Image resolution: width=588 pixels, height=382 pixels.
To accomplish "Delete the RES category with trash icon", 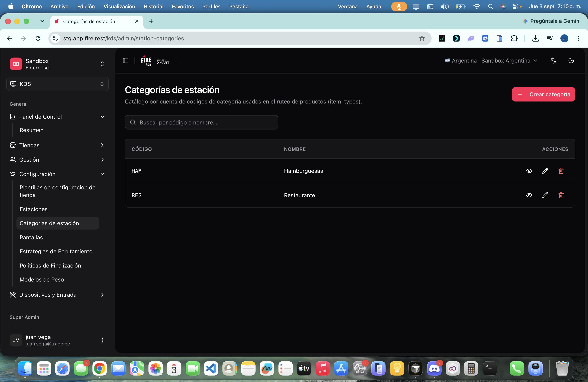I will pos(561,195).
